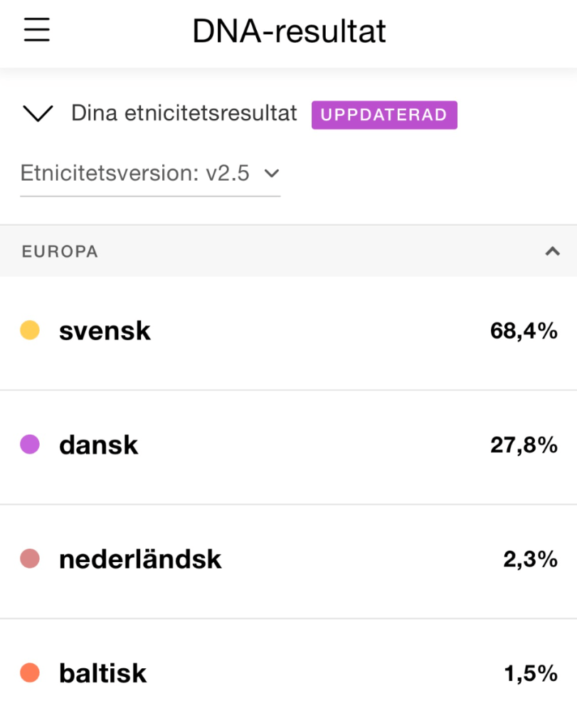Click the purple dot beside dansk

coord(30,445)
